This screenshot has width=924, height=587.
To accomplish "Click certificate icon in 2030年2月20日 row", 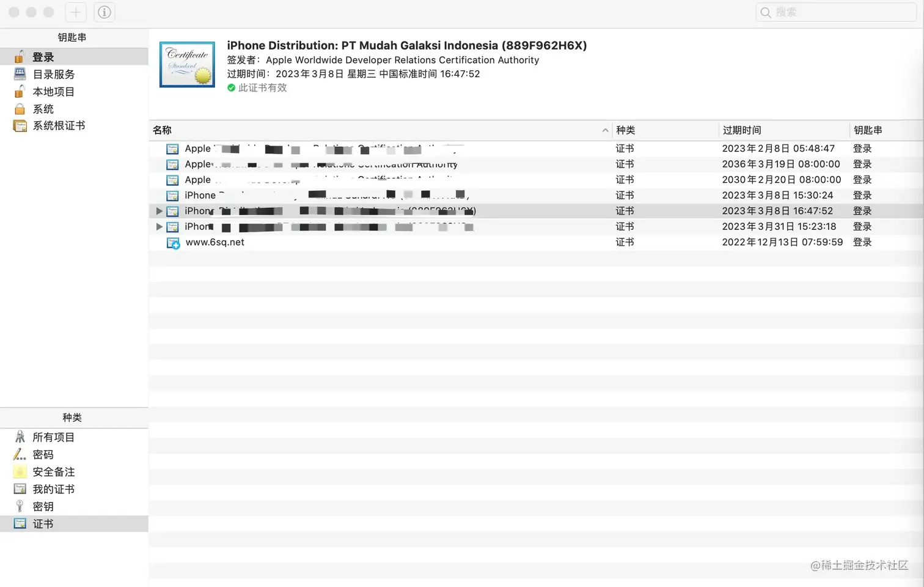I will (172, 180).
